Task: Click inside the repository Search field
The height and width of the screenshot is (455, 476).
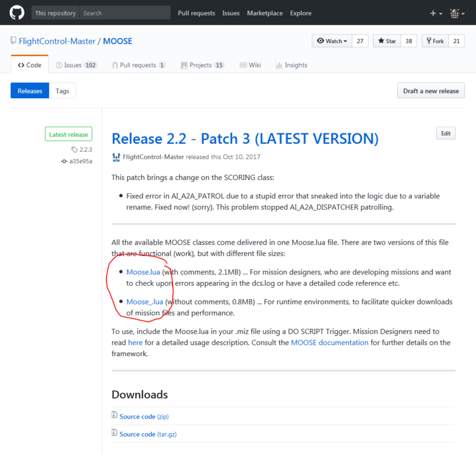Action: (125, 13)
